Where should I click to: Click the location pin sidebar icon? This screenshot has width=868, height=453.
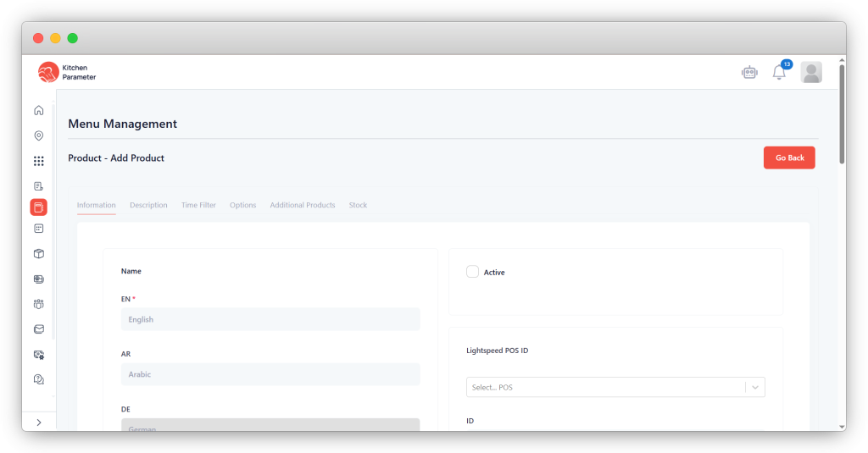39,135
